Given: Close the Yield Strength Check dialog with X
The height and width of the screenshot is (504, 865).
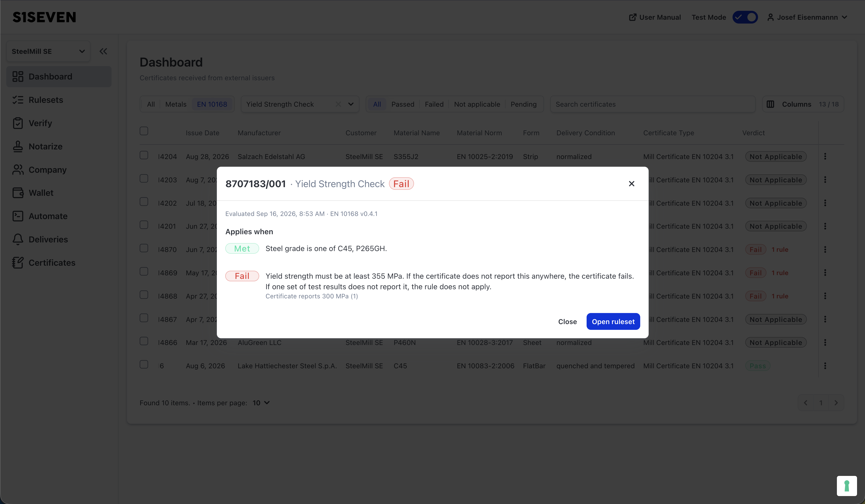Looking at the screenshot, I should tap(631, 184).
